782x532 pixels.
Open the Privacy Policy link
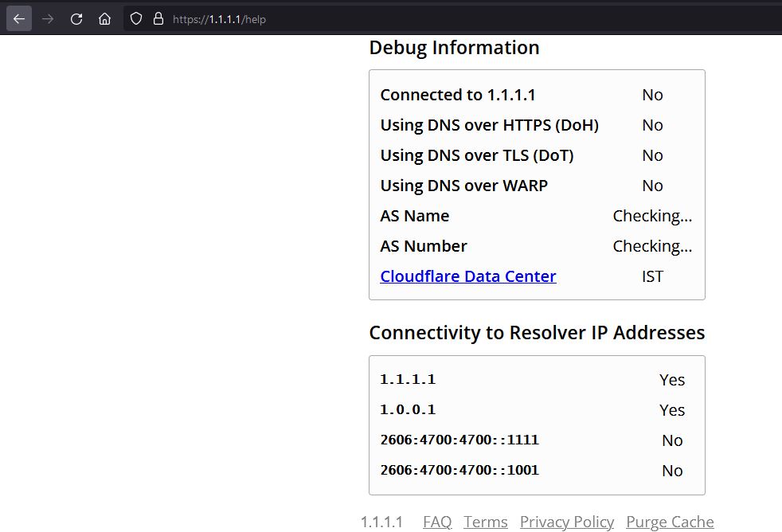coord(566,522)
